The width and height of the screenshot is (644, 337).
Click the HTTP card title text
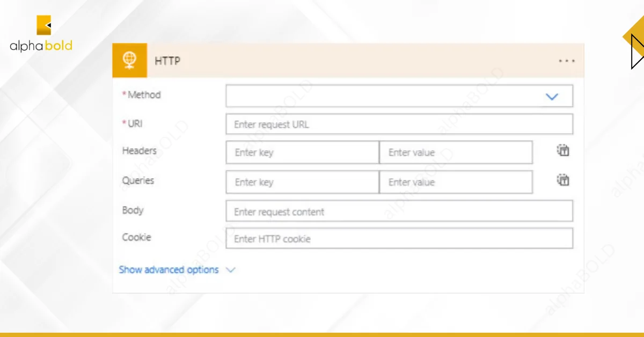point(167,61)
